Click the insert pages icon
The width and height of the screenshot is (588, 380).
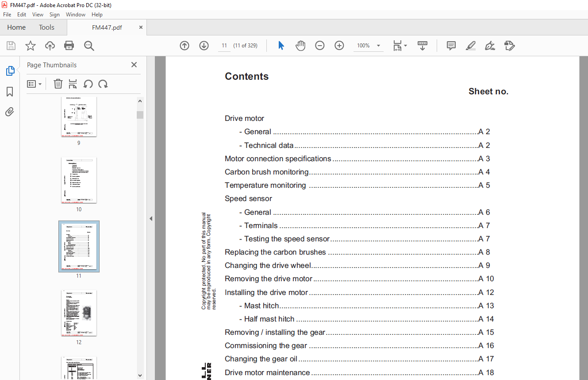[x=73, y=84]
